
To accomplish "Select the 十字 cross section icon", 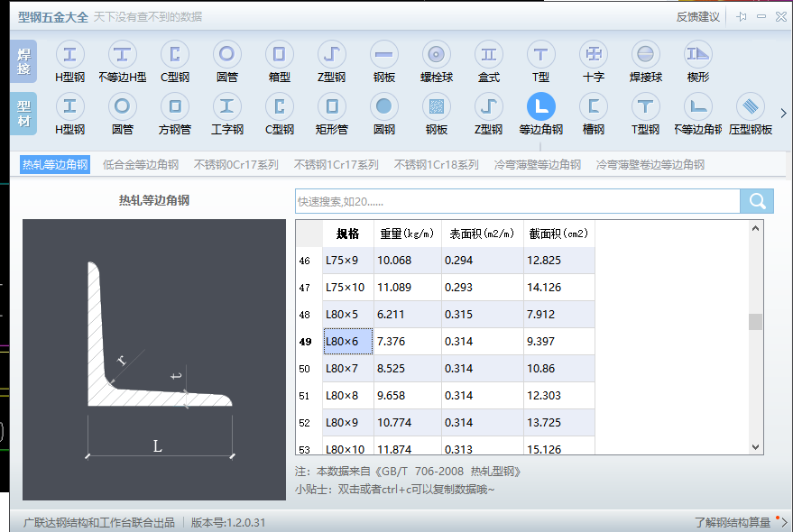I will (x=594, y=55).
